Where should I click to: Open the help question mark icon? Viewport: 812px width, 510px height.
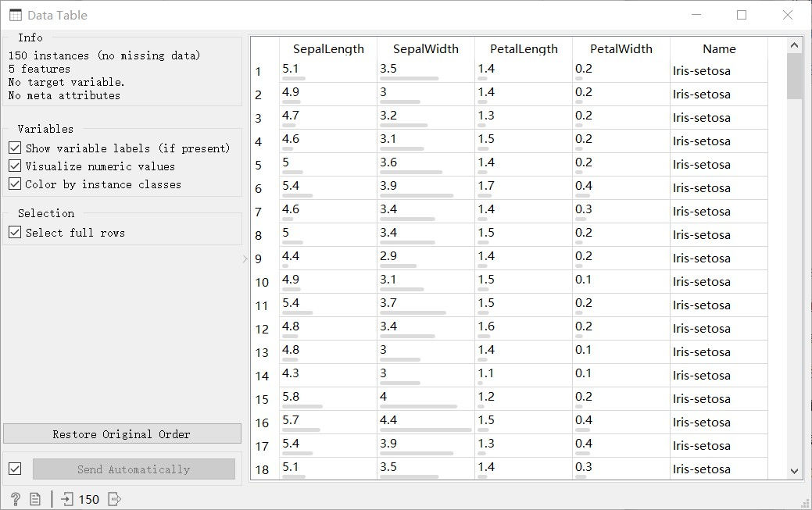tap(15, 499)
